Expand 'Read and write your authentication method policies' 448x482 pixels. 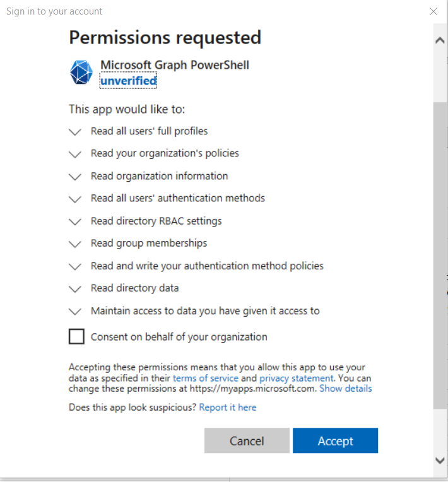[x=75, y=266]
